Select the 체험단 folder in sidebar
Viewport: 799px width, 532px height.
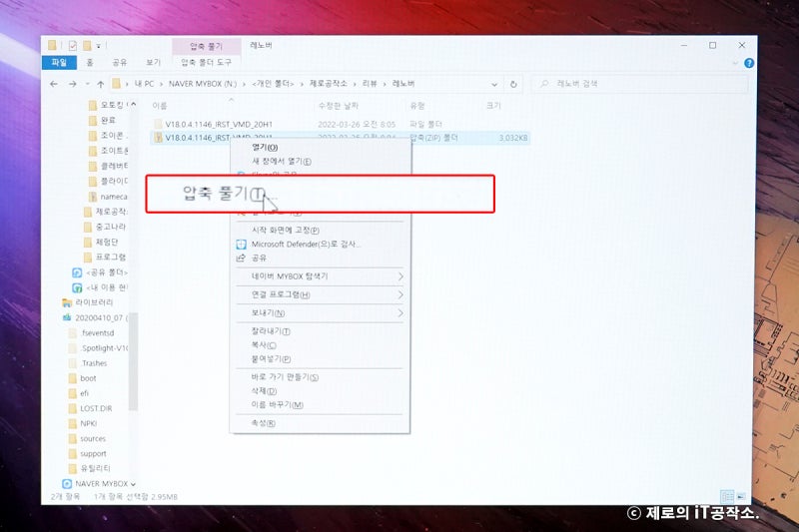click(x=101, y=242)
